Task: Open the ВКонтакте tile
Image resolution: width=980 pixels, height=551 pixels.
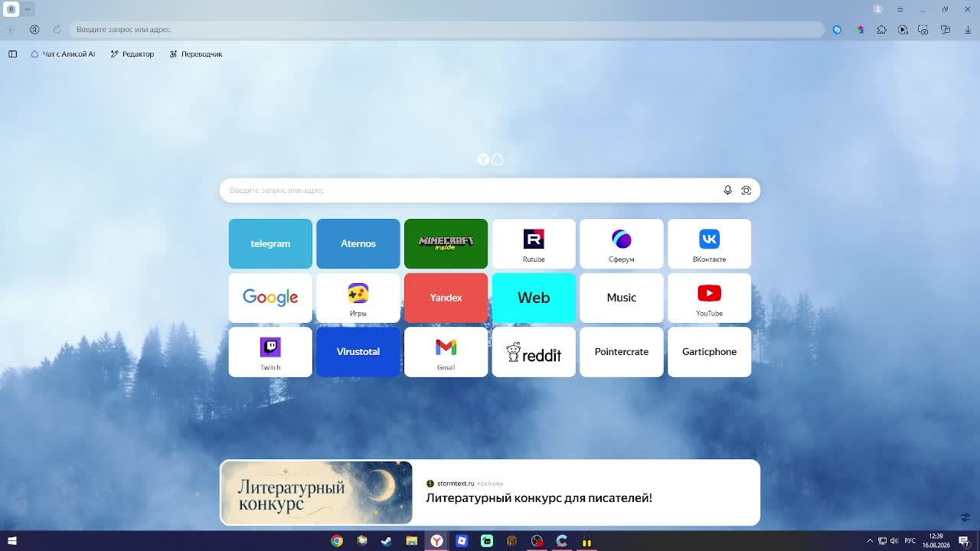Action: [709, 244]
